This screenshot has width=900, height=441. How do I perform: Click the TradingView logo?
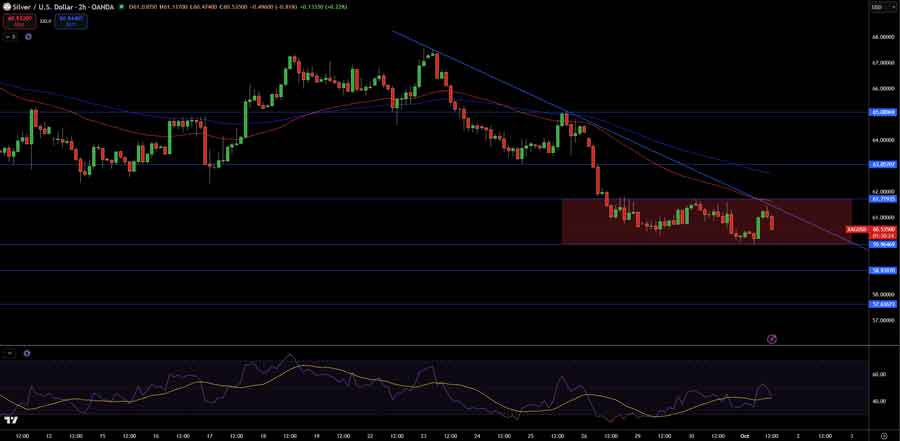tap(10, 420)
